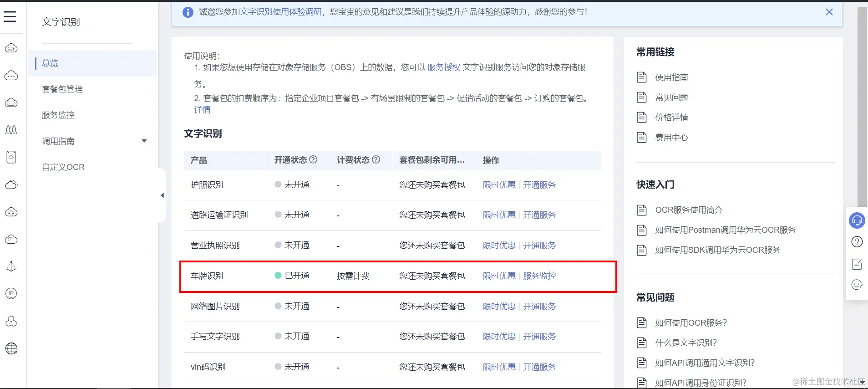
Task: Open the headset customer service widget
Action: point(857,220)
